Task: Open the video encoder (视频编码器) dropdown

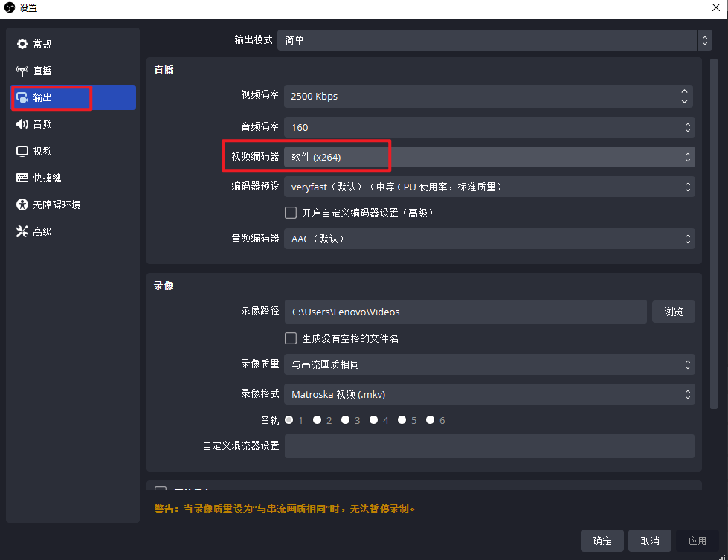Action: [x=489, y=157]
